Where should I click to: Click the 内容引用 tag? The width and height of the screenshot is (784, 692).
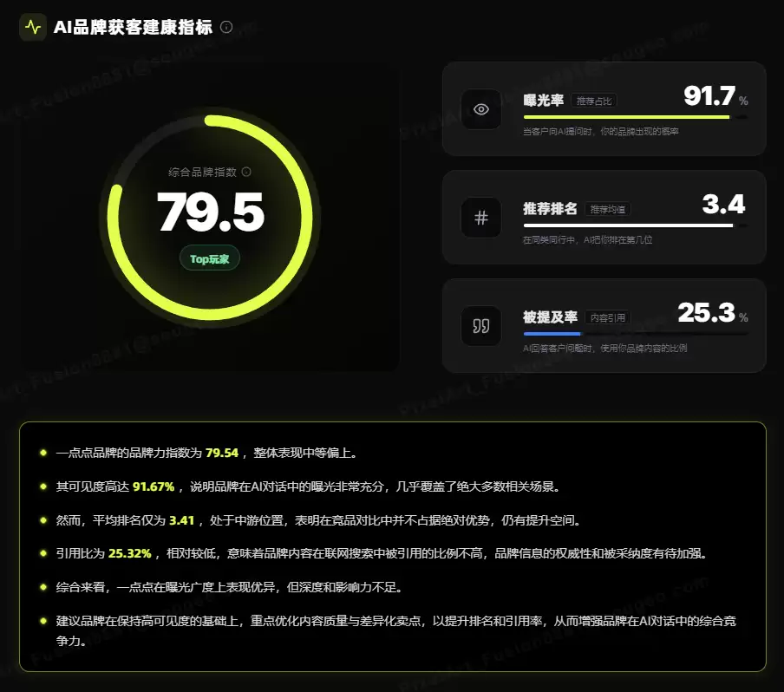607,317
